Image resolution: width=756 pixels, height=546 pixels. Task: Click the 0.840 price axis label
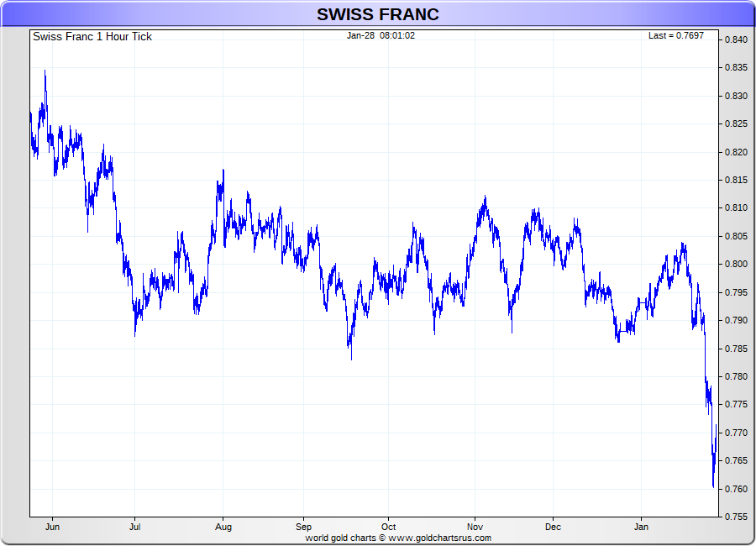click(736, 39)
